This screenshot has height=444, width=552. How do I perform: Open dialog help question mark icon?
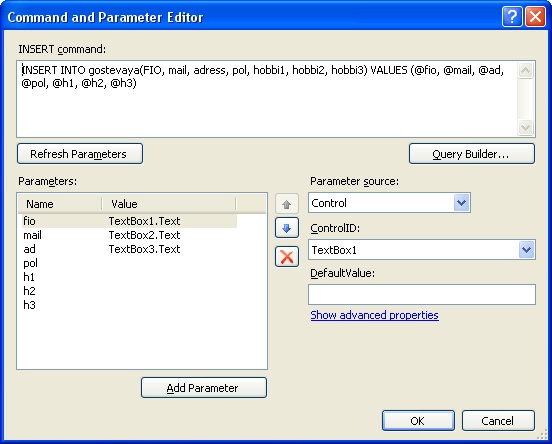[x=512, y=17]
